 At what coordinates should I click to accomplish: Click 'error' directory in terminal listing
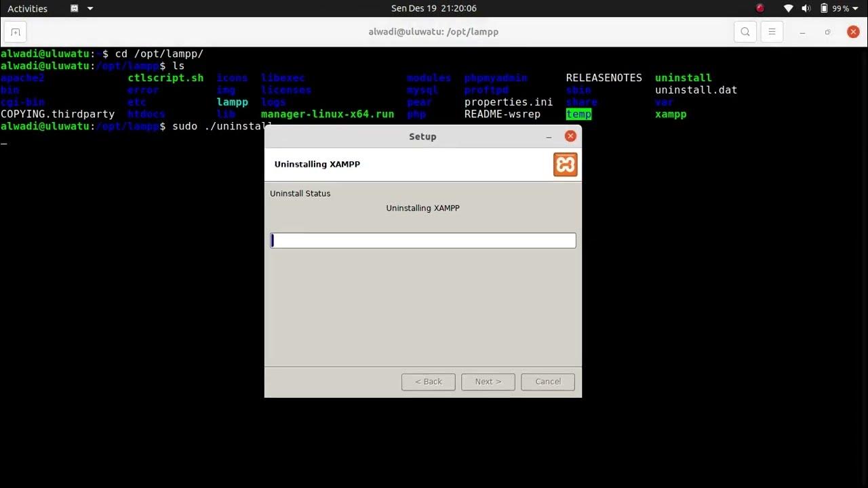(x=143, y=90)
